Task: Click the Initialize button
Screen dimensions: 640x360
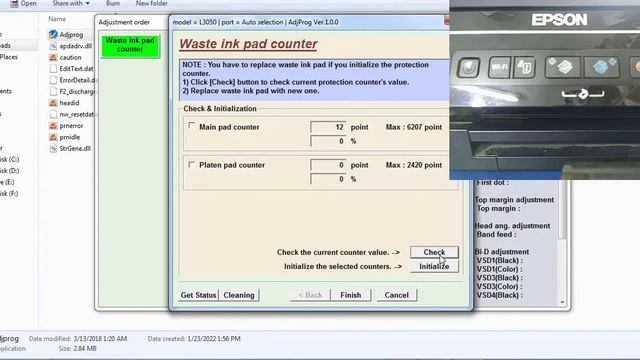Action: coord(434,266)
